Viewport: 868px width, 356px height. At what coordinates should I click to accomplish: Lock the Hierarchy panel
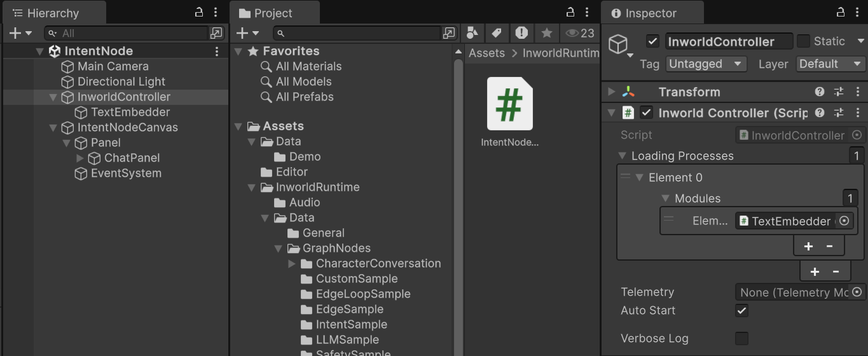[199, 13]
